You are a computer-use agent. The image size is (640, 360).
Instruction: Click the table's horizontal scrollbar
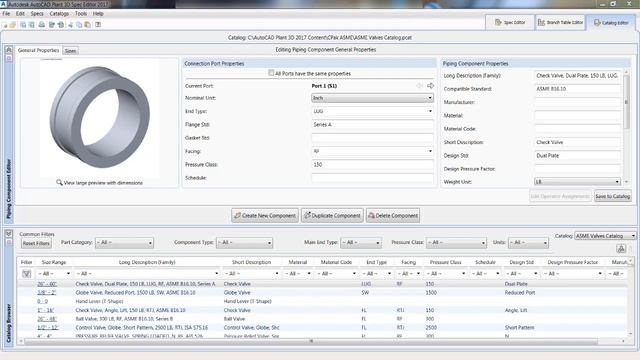pos(310,341)
